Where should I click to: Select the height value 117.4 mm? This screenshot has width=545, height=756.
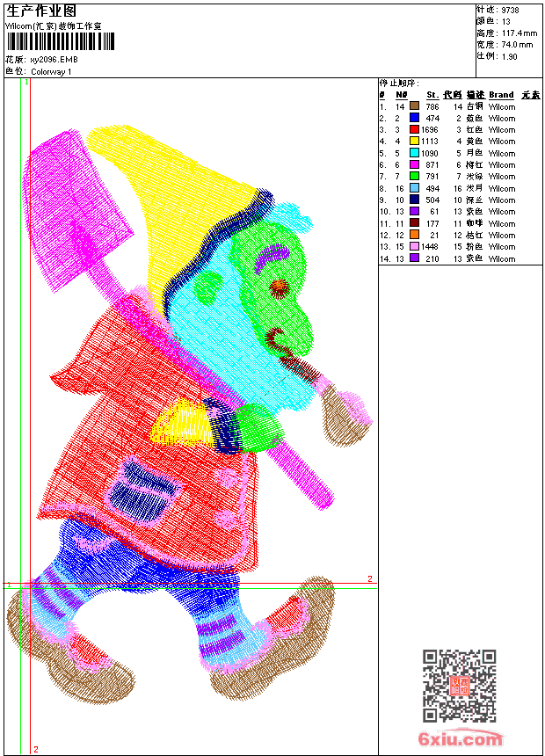519,33
